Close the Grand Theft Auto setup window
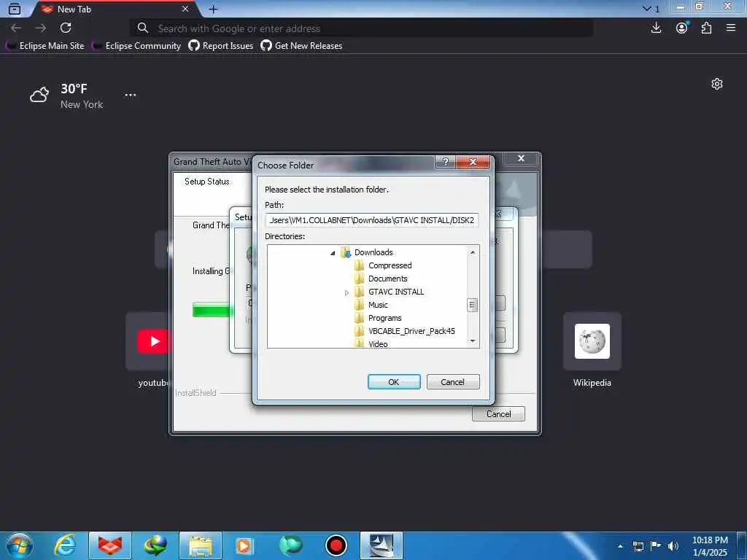 tap(521, 158)
